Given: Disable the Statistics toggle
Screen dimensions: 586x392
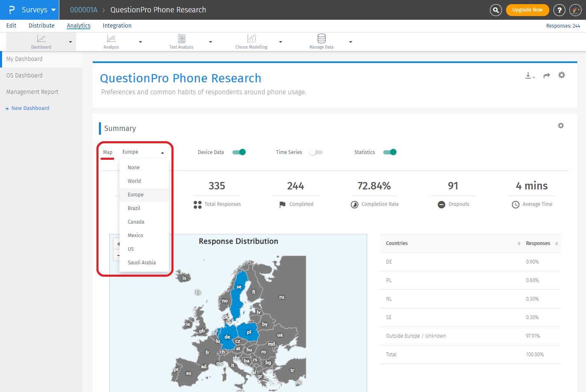Looking at the screenshot, I should tap(390, 152).
